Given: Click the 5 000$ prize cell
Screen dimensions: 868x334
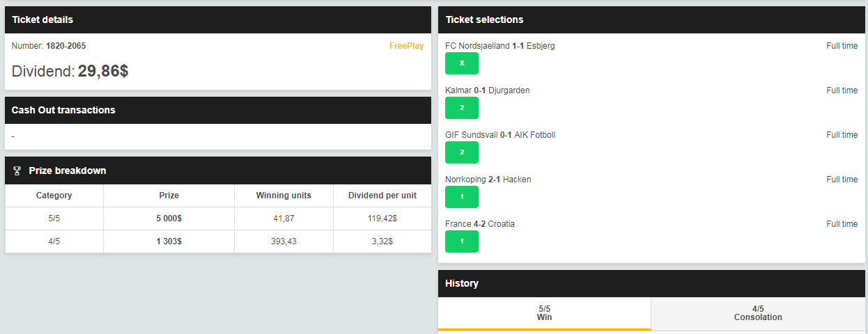Looking at the screenshot, I should tap(169, 218).
